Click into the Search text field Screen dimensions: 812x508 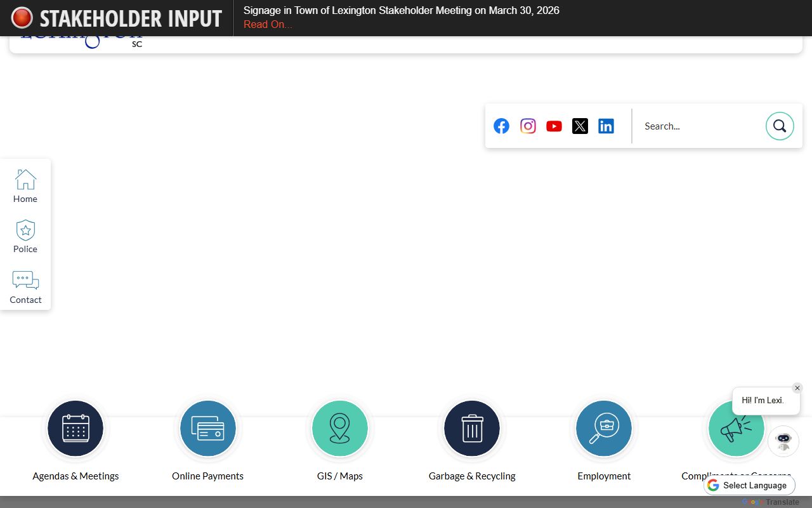coord(698,126)
